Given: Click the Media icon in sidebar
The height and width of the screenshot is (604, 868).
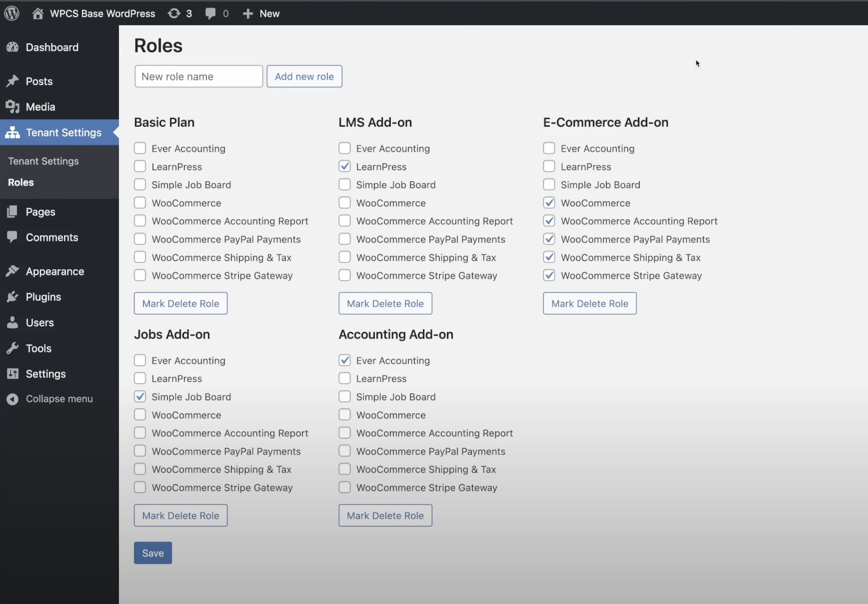Looking at the screenshot, I should point(13,107).
